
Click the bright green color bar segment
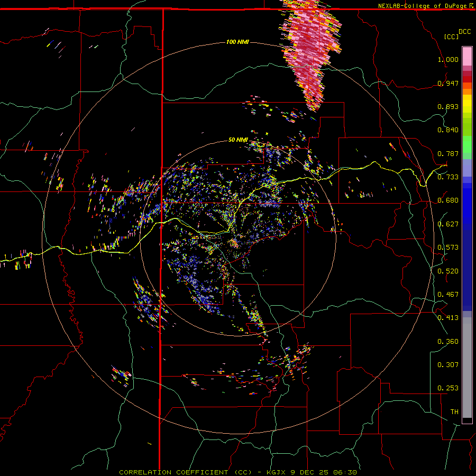pyautogui.click(x=467, y=144)
